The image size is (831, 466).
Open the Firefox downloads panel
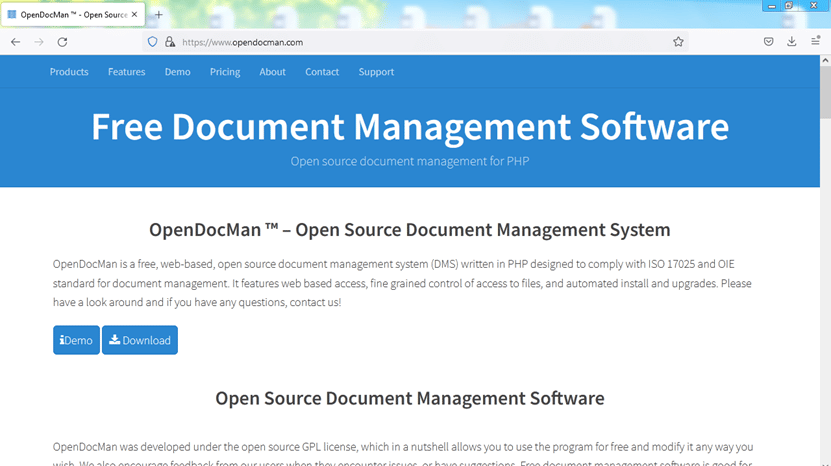(x=791, y=42)
